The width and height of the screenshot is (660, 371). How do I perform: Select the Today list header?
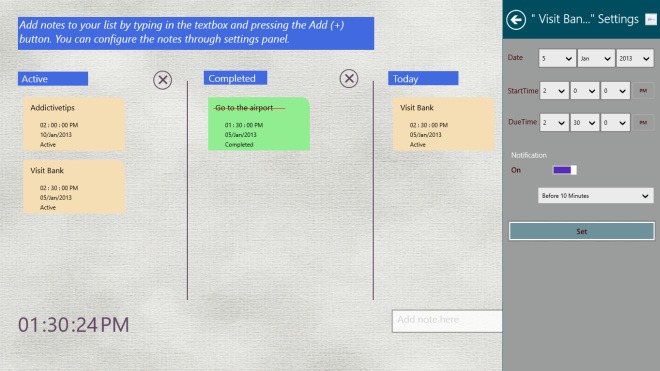click(x=423, y=78)
